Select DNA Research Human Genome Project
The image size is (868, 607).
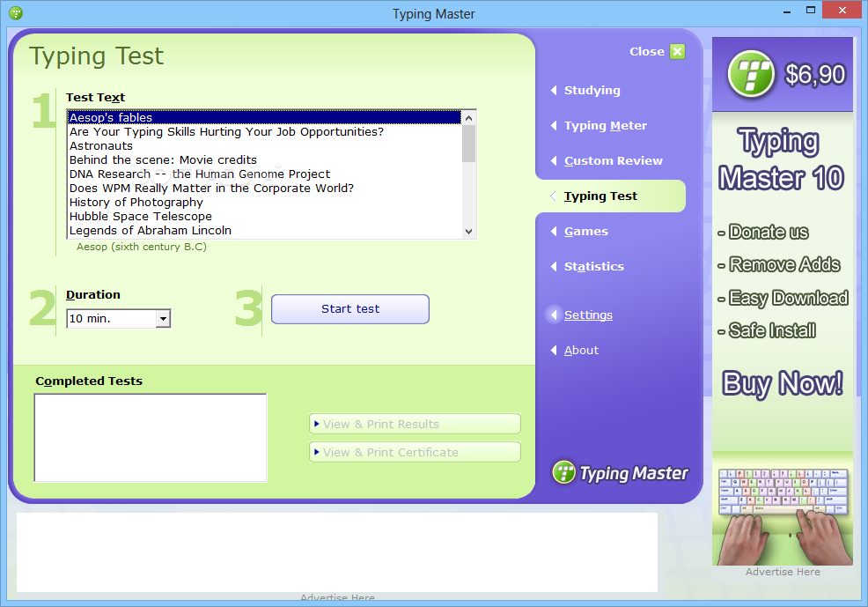[x=265, y=174]
